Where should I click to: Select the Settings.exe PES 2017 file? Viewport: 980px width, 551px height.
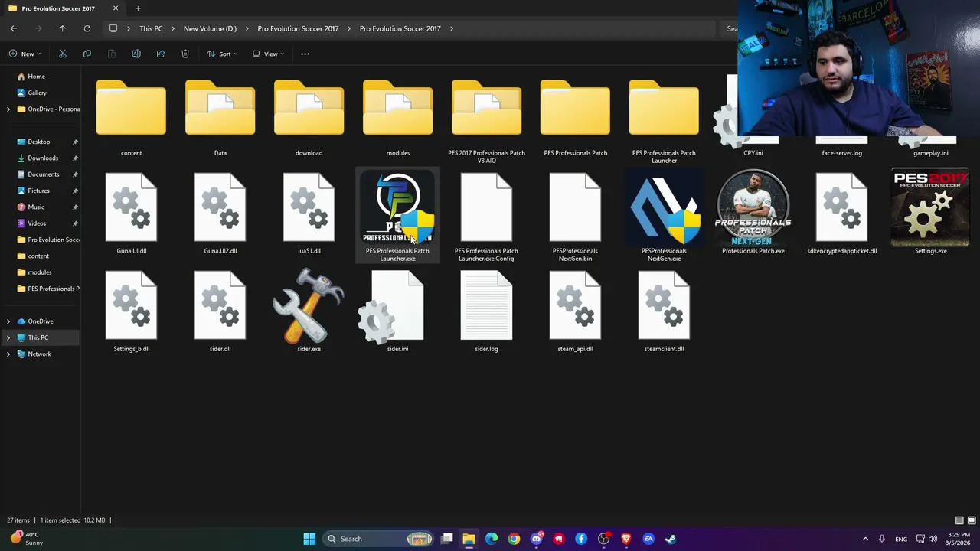click(x=930, y=213)
